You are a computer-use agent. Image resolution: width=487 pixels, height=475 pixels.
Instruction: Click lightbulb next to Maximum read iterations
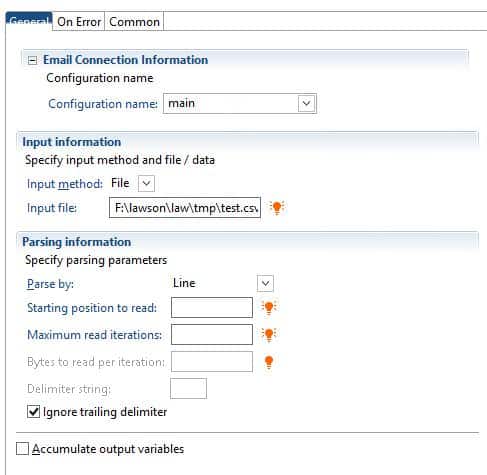269,335
